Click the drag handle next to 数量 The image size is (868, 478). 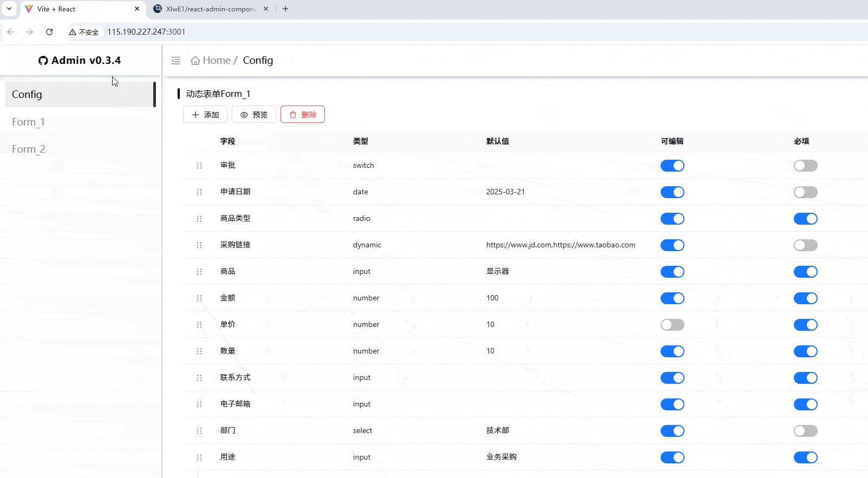[199, 351]
